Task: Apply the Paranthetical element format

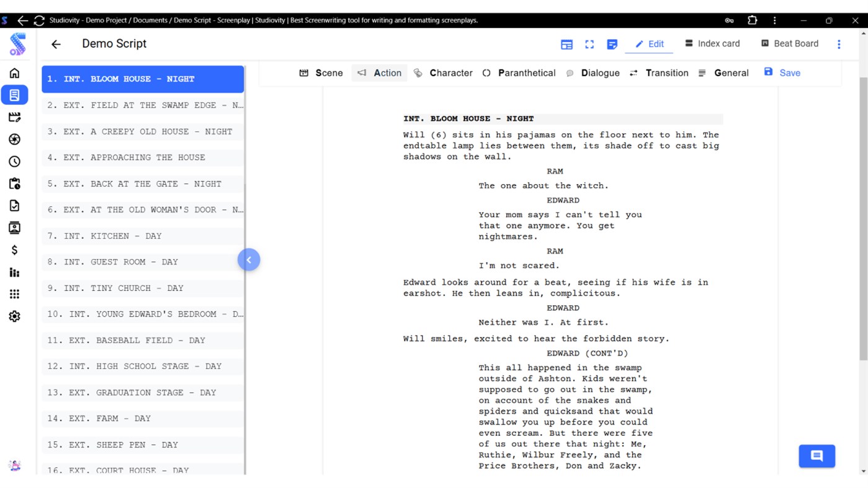Action: click(x=519, y=73)
